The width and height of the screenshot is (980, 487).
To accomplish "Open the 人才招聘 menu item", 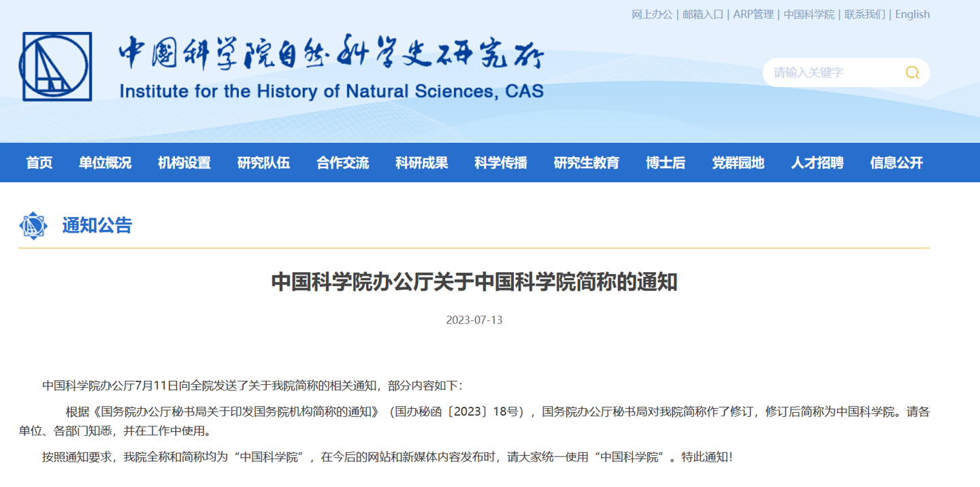I will click(x=817, y=163).
